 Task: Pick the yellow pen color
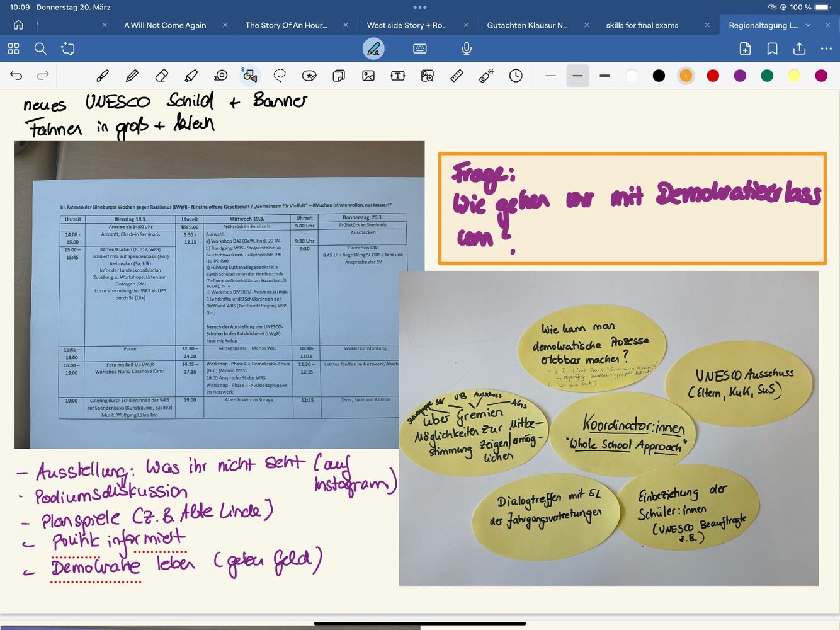[x=794, y=76]
